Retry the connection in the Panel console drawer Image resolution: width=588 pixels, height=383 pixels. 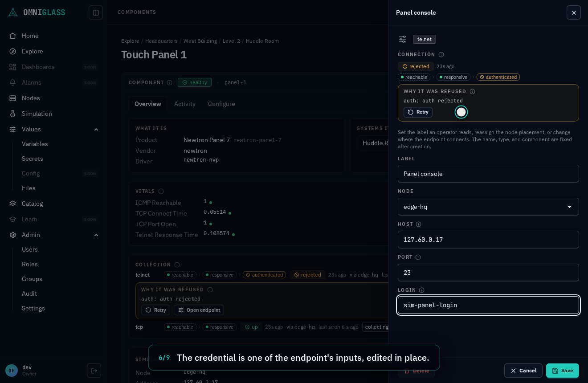(418, 112)
